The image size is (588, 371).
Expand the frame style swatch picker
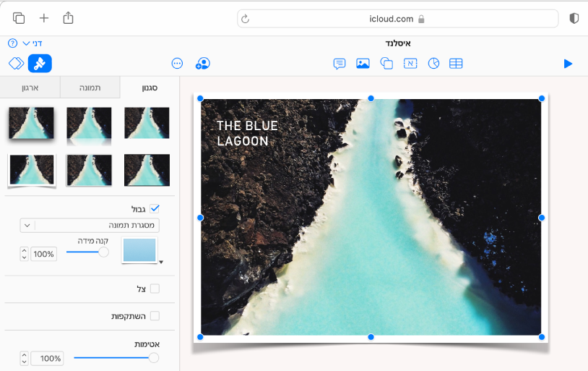140,251
